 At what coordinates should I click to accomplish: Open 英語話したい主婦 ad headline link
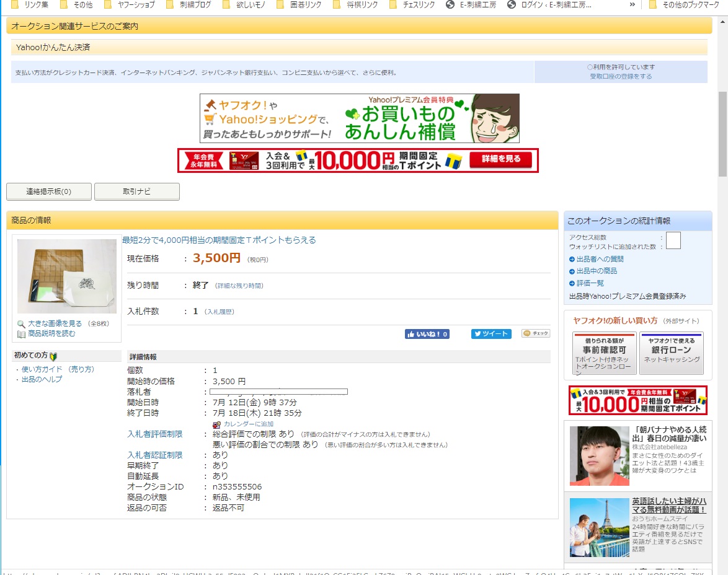click(669, 506)
